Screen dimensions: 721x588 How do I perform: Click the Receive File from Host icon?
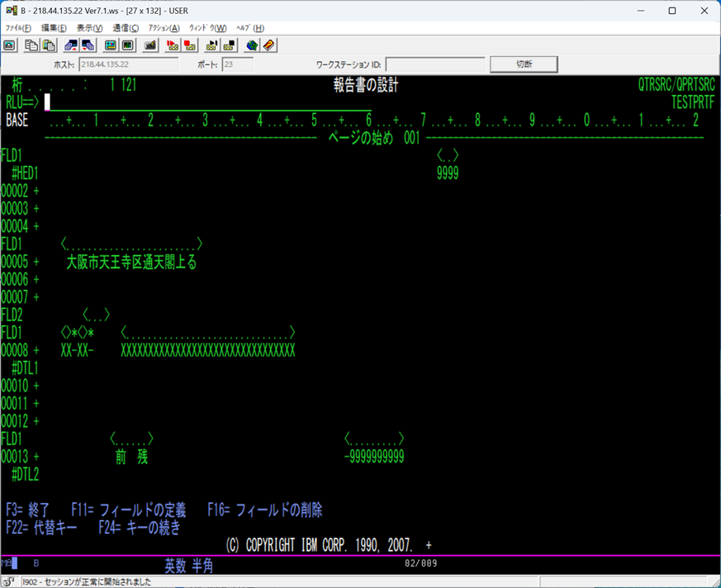[x=88, y=45]
